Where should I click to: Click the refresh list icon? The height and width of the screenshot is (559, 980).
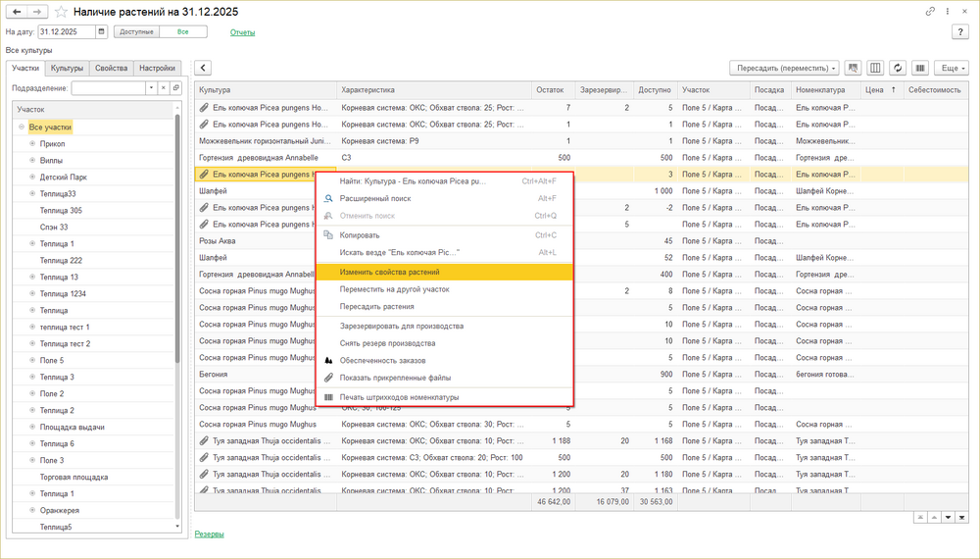tap(898, 68)
